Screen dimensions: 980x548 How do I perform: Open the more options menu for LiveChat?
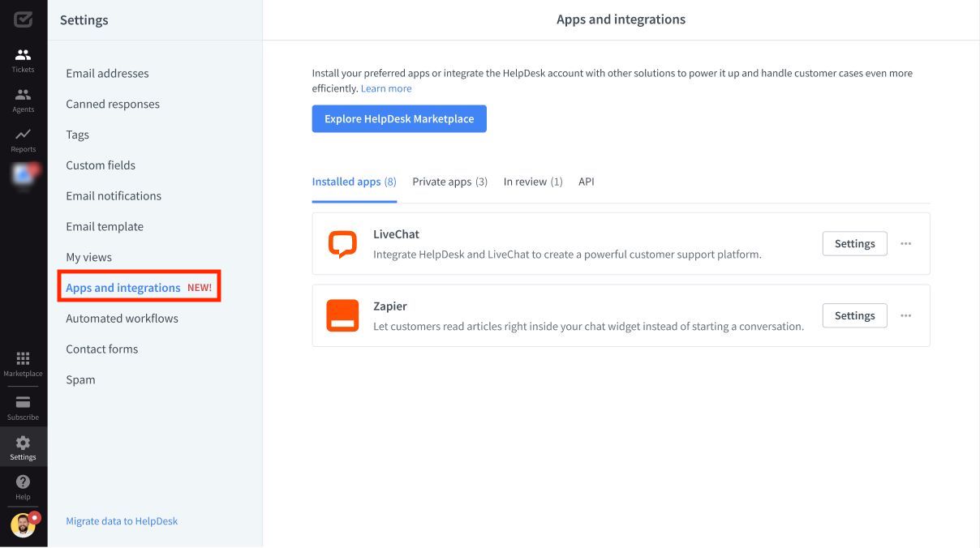point(906,243)
